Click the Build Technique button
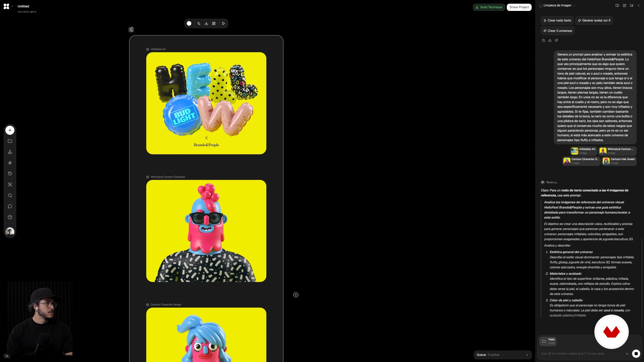This screenshot has width=644, height=362. coord(489,7)
